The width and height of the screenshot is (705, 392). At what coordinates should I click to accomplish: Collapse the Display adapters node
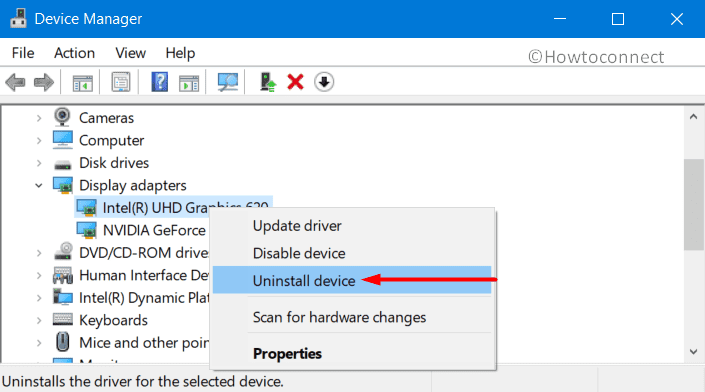click(x=39, y=185)
